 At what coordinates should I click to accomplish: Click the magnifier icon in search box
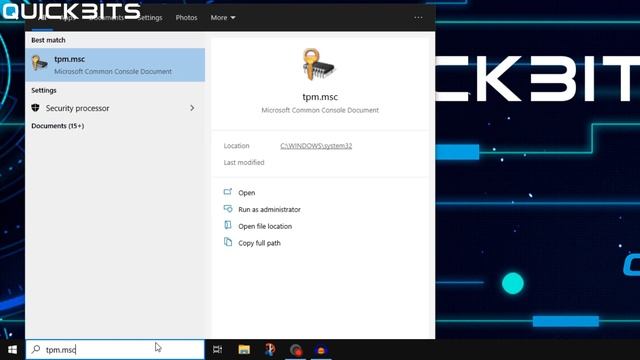[36, 349]
